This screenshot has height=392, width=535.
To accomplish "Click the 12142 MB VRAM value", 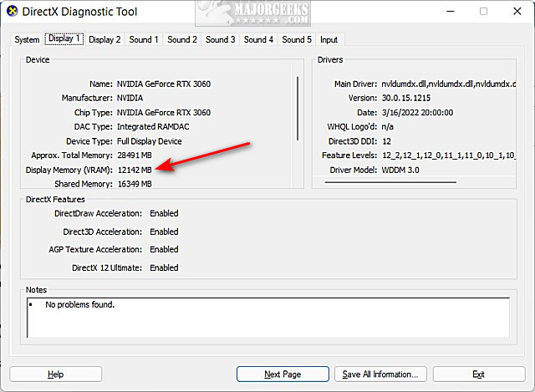I will (x=135, y=170).
